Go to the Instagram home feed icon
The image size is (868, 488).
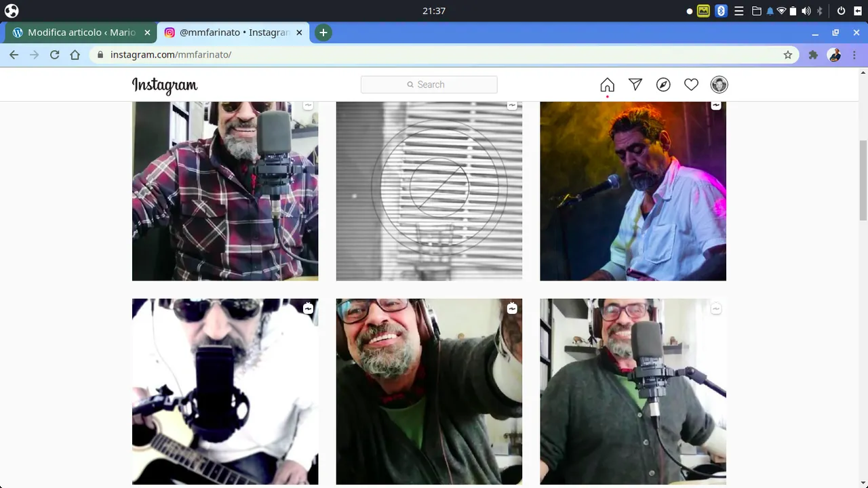(x=607, y=85)
